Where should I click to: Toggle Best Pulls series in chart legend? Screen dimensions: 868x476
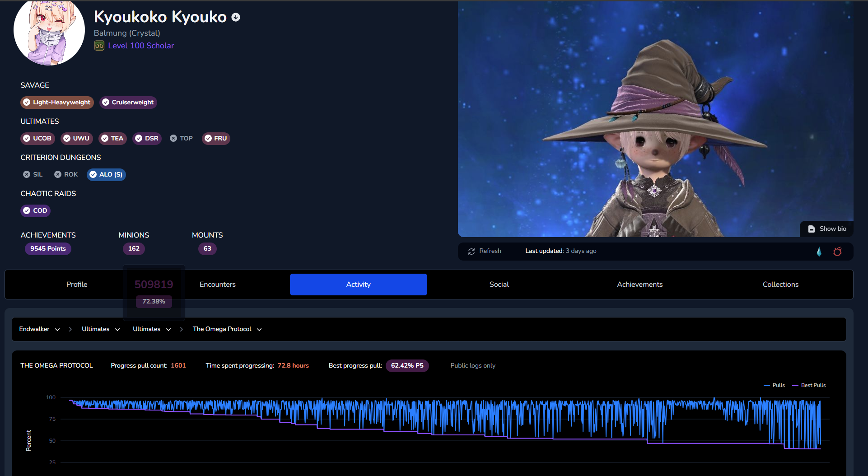[809, 386]
